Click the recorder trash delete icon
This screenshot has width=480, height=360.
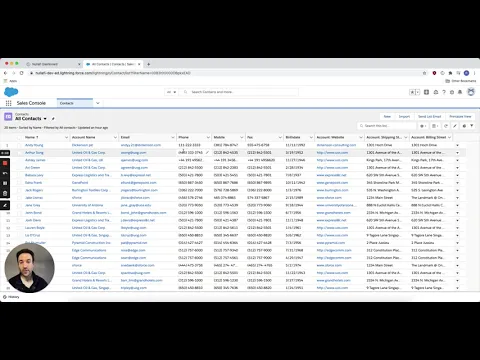(x=5, y=193)
